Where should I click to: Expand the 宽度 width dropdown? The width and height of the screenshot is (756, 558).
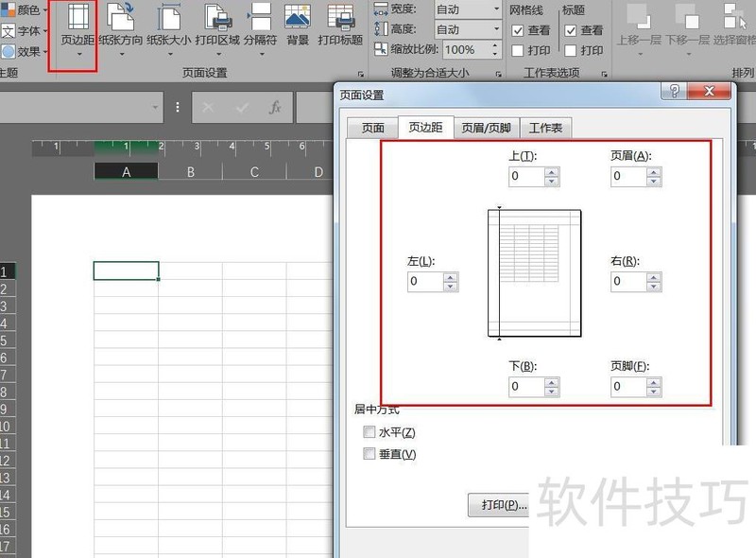tap(496, 9)
